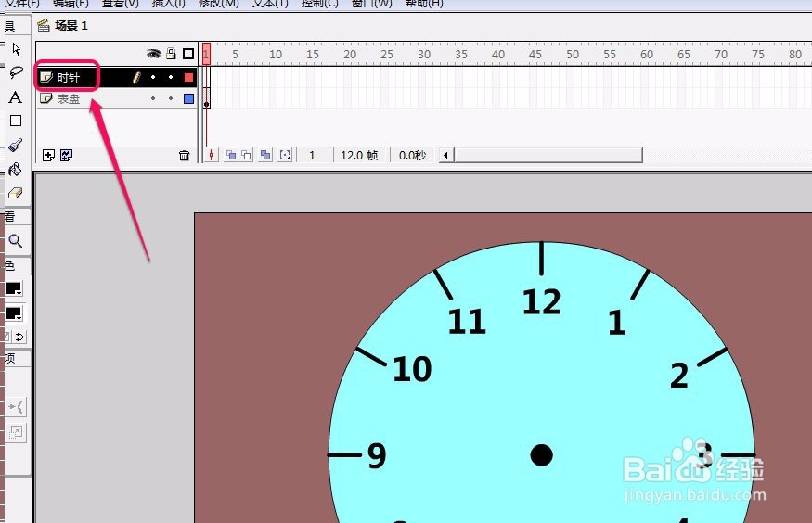Image resolution: width=812 pixels, height=523 pixels.
Task: Select the Lasso tool
Action: (x=16, y=72)
